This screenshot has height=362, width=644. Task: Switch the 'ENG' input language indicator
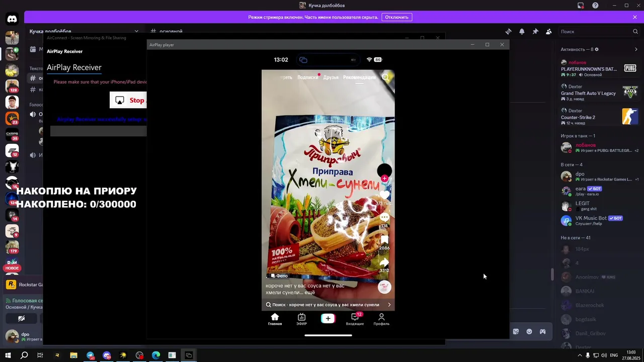614,355
